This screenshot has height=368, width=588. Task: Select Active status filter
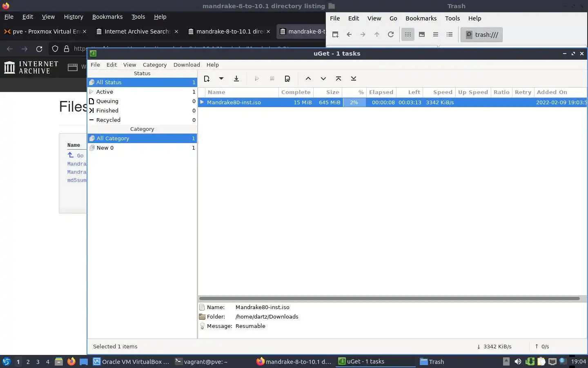pos(142,92)
